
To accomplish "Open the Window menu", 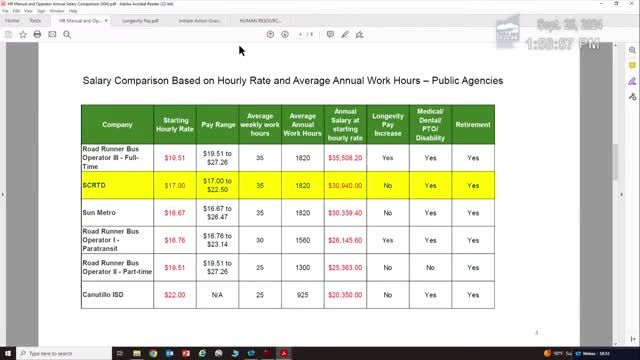I will [57, 11].
